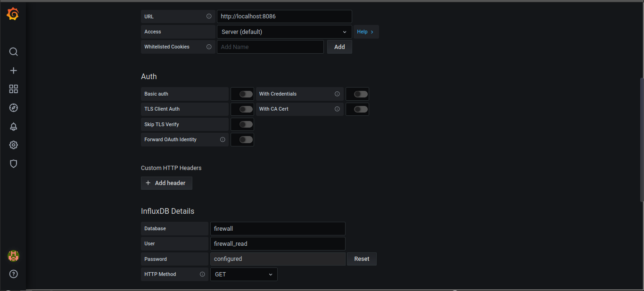This screenshot has width=644, height=291.
Task: Show info tooltip for Whitelisted Cookies
Action: point(209,47)
